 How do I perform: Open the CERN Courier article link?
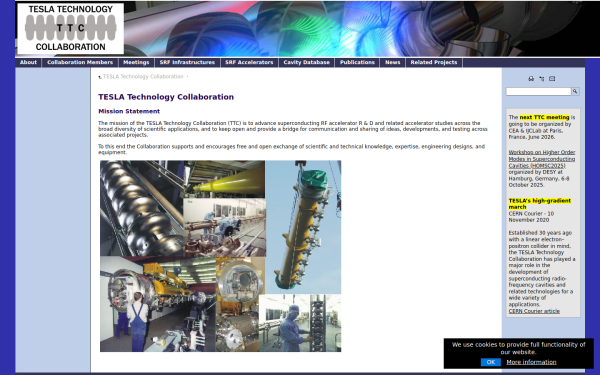coord(534,311)
